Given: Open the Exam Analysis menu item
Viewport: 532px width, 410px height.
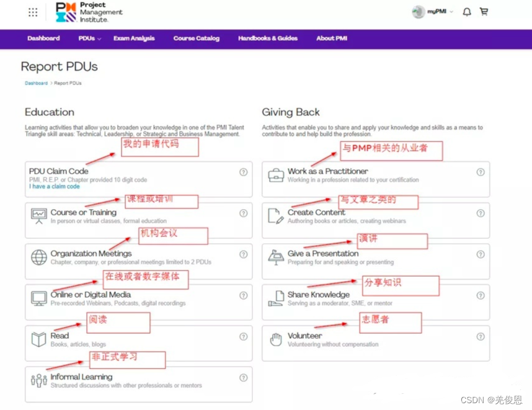Looking at the screenshot, I should tap(134, 38).
